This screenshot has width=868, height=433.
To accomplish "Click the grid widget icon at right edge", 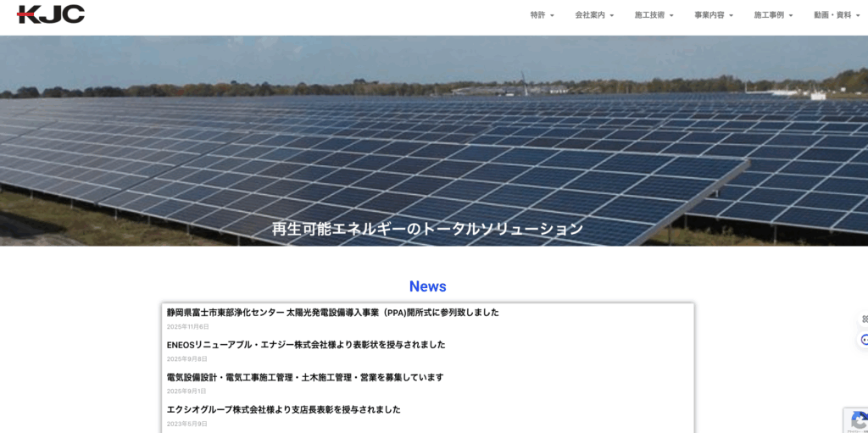I will (x=864, y=319).
